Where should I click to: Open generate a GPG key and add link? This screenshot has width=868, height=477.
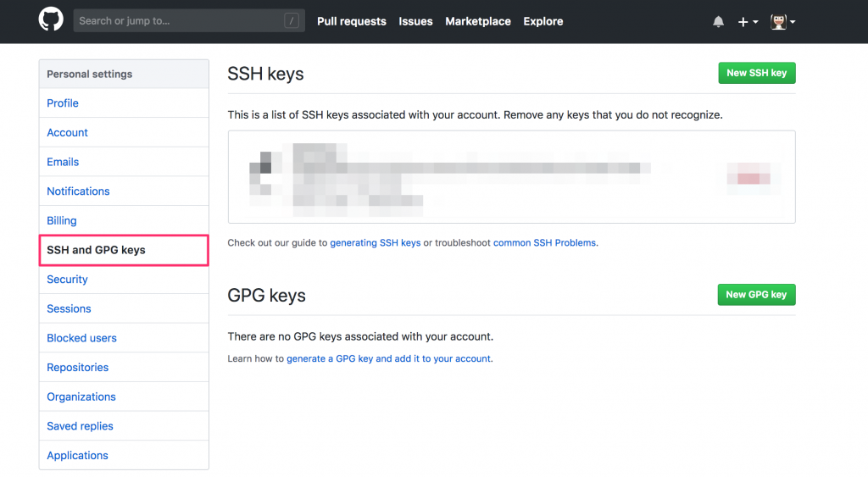point(388,358)
